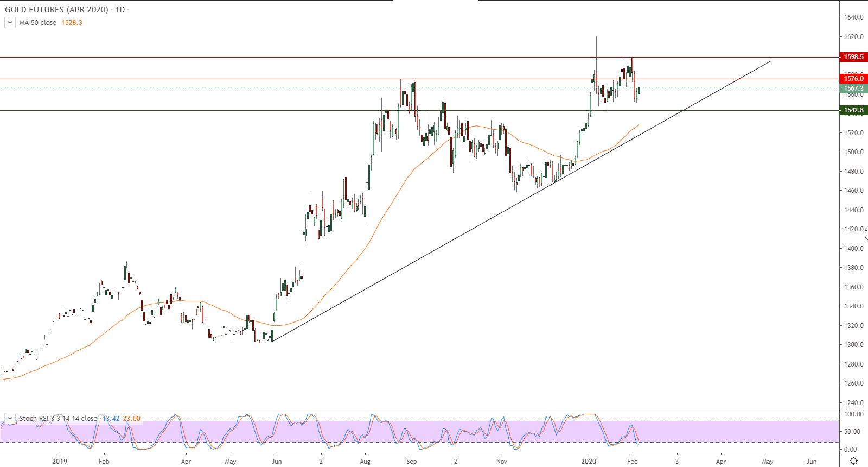Collapse the MA 50 indicator legend arrow
The height and width of the screenshot is (467, 868).
click(10, 23)
